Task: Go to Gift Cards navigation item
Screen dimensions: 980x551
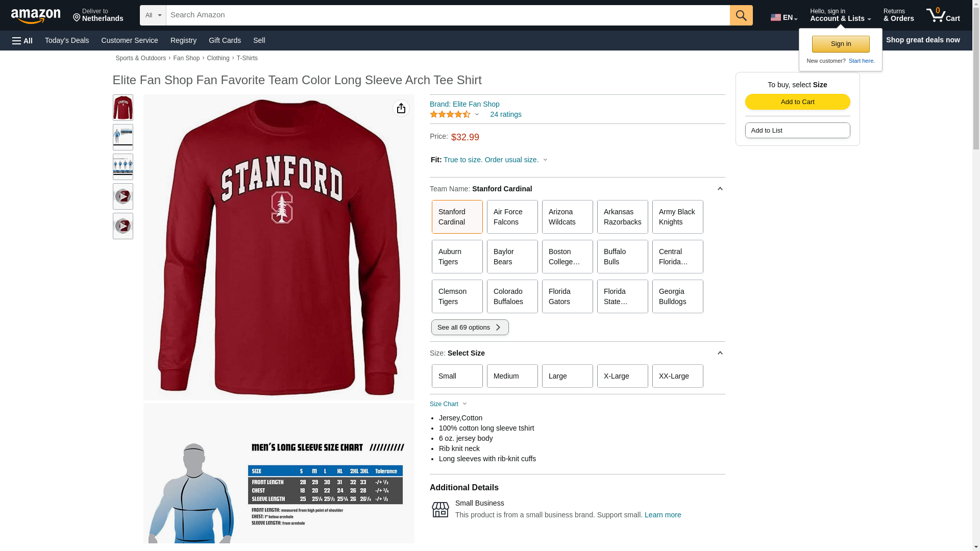Action: [x=225, y=40]
